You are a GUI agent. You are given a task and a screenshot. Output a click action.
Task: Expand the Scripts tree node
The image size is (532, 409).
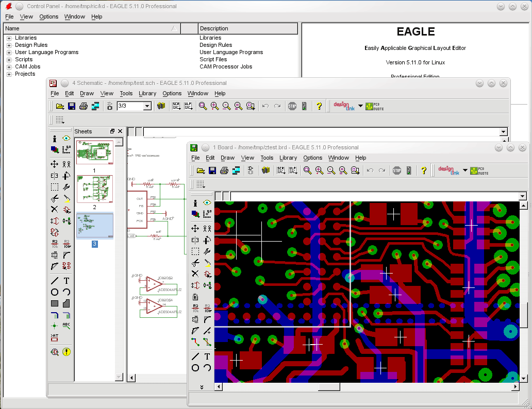click(x=9, y=60)
